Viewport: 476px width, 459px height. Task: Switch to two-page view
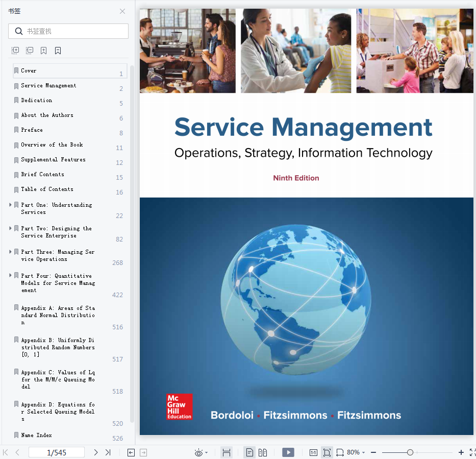(263, 453)
